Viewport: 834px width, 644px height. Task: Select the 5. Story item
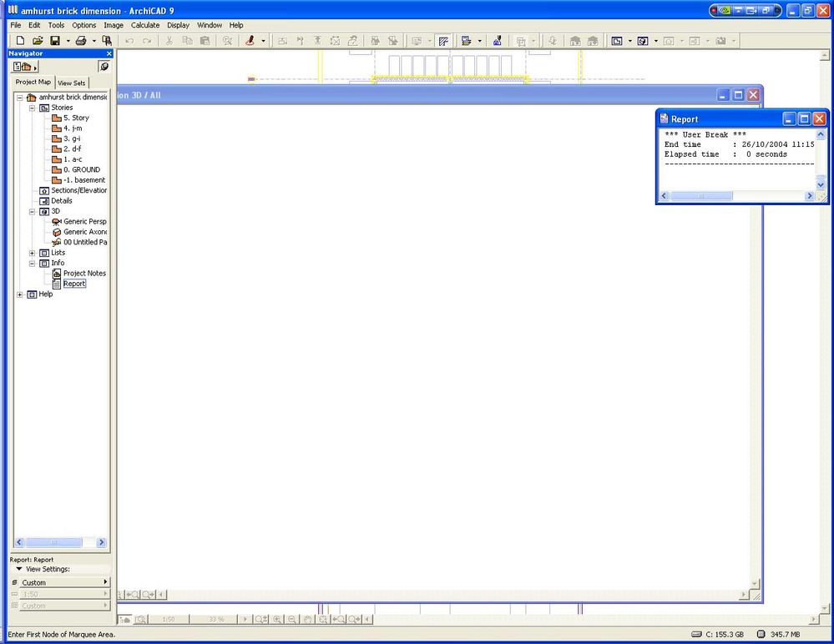[x=76, y=118]
